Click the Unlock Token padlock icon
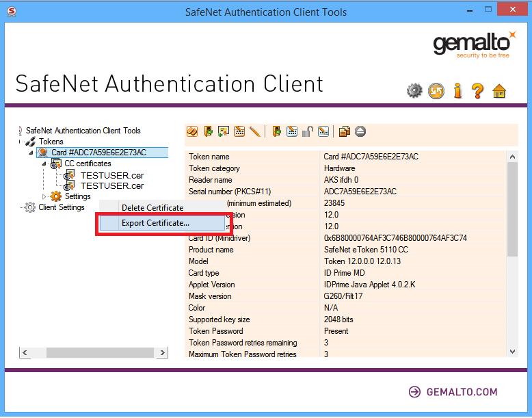The height and width of the screenshot is (418, 532). (x=308, y=131)
